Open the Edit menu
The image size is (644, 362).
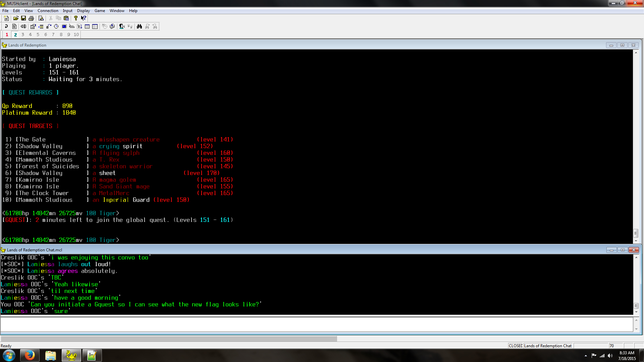pyautogui.click(x=16, y=11)
